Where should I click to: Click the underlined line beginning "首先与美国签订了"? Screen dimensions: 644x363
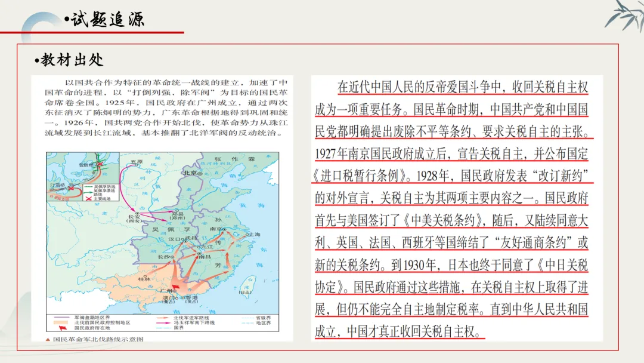tap(451, 220)
